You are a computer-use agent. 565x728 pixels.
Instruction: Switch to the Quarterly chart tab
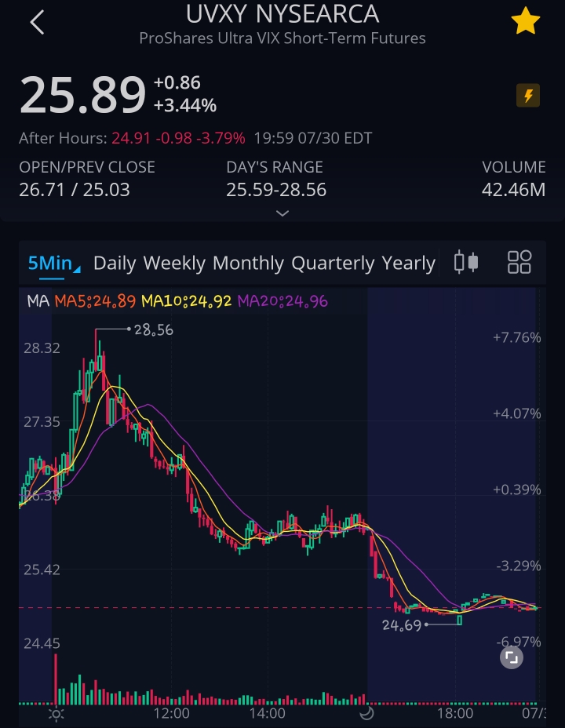coord(333,264)
